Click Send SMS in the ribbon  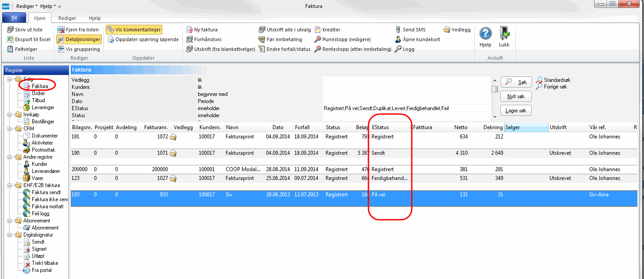[399, 30]
